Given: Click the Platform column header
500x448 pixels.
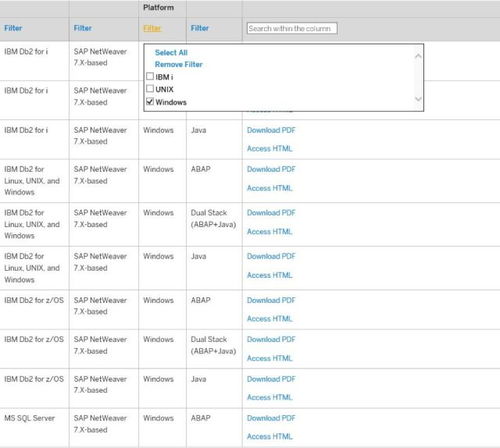Looking at the screenshot, I should [158, 7].
